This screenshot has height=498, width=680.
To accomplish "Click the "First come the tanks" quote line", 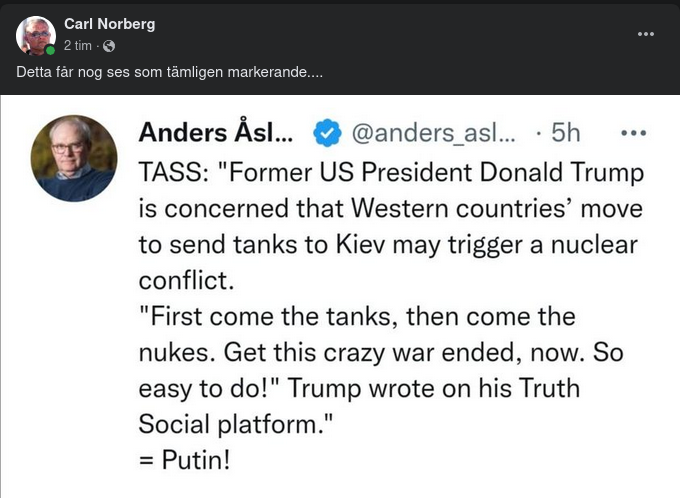I will pos(357,317).
